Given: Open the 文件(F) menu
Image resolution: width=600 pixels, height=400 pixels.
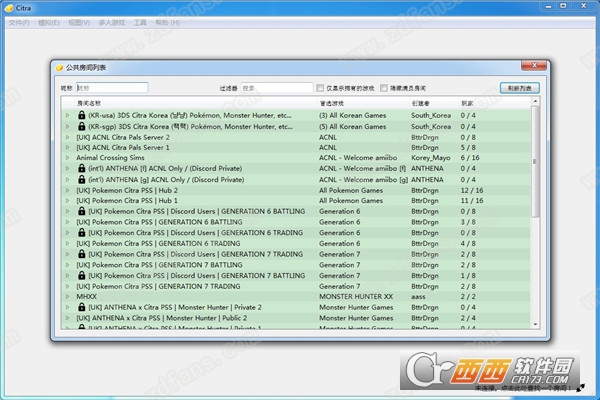Looking at the screenshot, I should [x=19, y=23].
